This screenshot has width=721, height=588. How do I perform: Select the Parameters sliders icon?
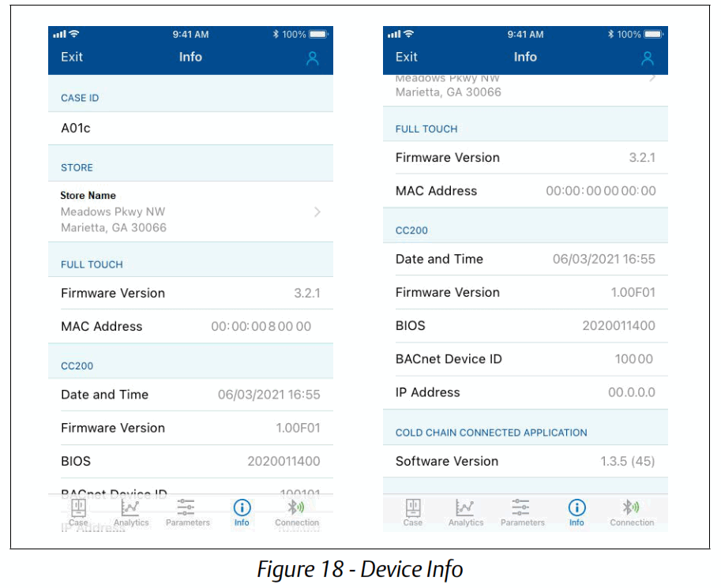click(x=187, y=510)
